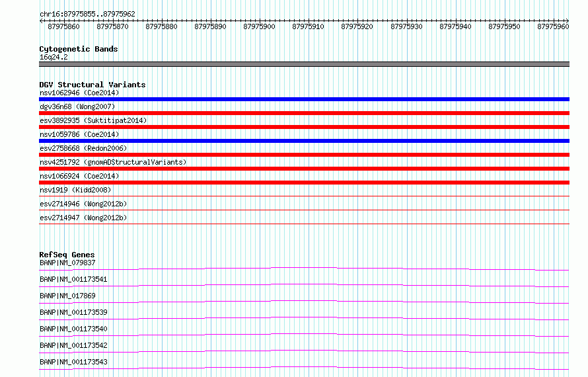Click the magenta line for BANP|NM_079837
The height and width of the screenshot is (377, 588).
[x=304, y=269]
